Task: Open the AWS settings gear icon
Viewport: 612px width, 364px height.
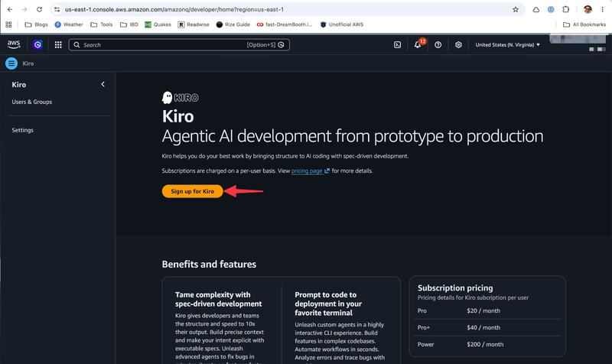Action: 458,45
